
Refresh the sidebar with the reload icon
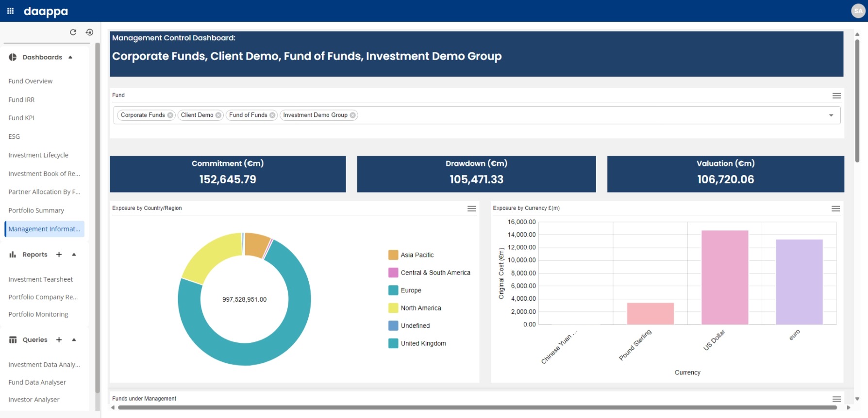[x=73, y=32]
